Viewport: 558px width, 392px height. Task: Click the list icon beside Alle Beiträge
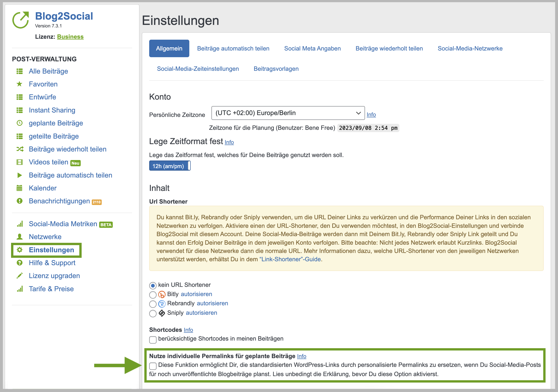pyautogui.click(x=19, y=71)
